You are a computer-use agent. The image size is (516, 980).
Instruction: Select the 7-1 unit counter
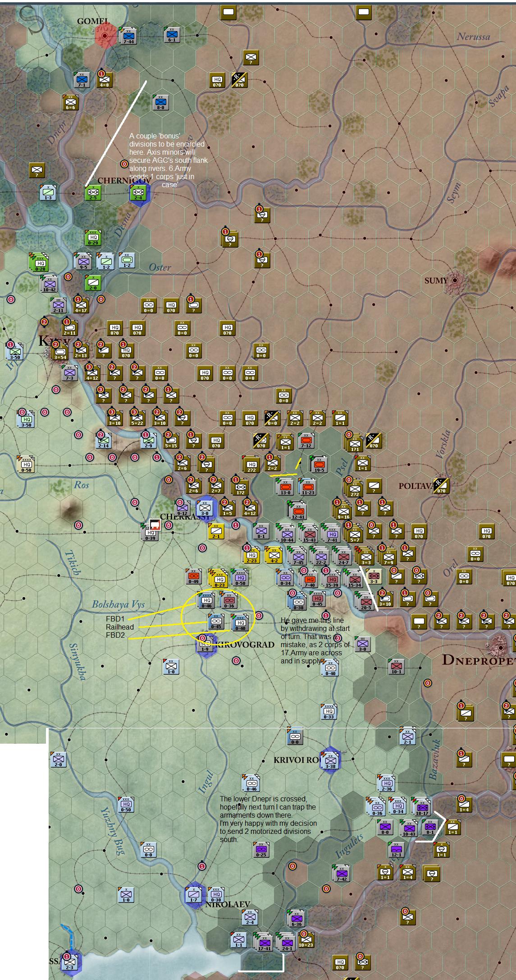82,79
